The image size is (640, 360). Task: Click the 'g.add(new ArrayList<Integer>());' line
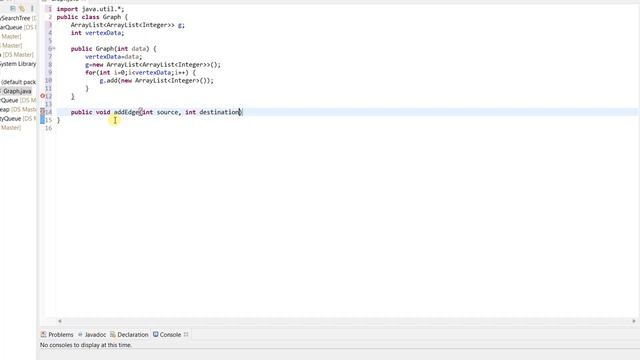[156, 80]
